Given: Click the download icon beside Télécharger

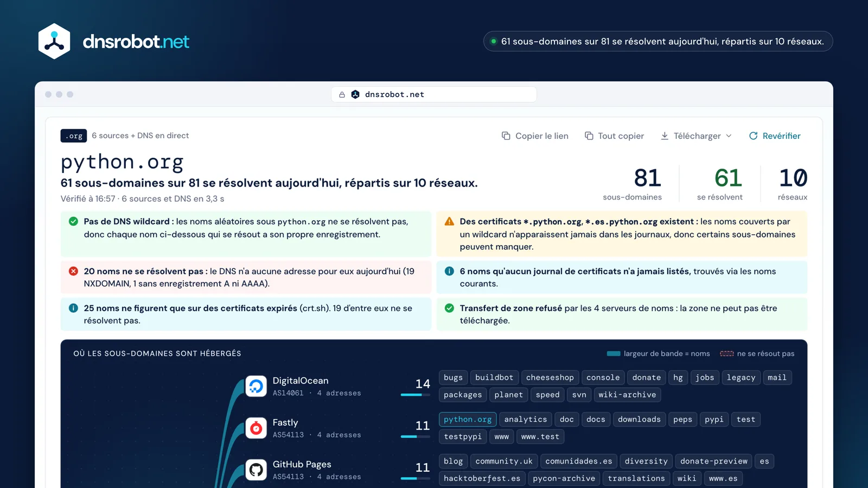Looking at the screenshot, I should [x=665, y=136].
